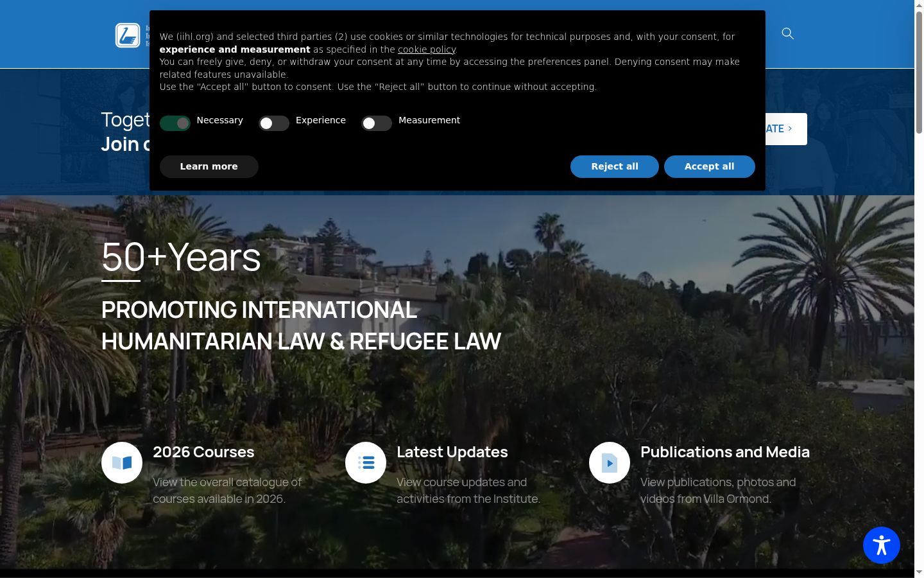
Task: Open the accessibility widget button
Action: 882,545
